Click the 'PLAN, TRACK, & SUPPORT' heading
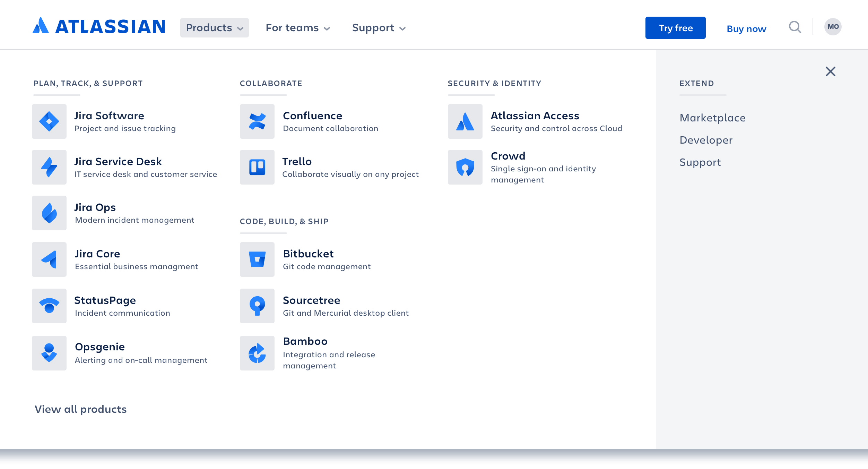The height and width of the screenshot is (469, 868). point(88,84)
